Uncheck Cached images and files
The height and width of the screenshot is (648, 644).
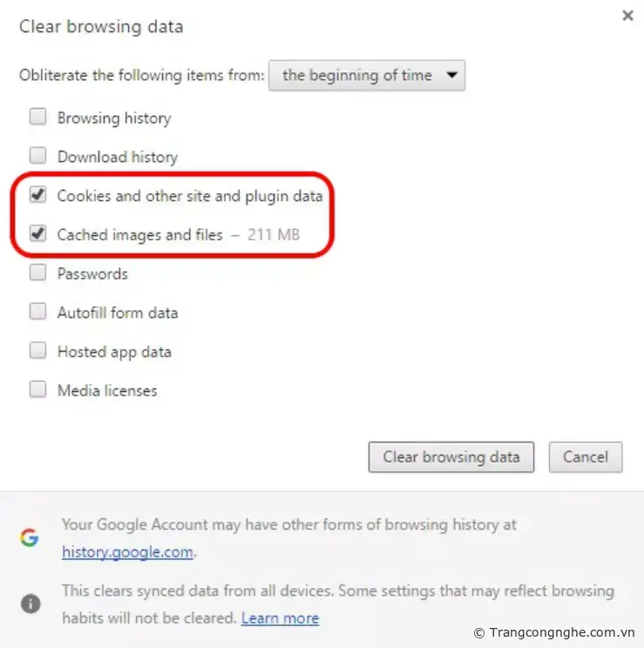(x=37, y=234)
